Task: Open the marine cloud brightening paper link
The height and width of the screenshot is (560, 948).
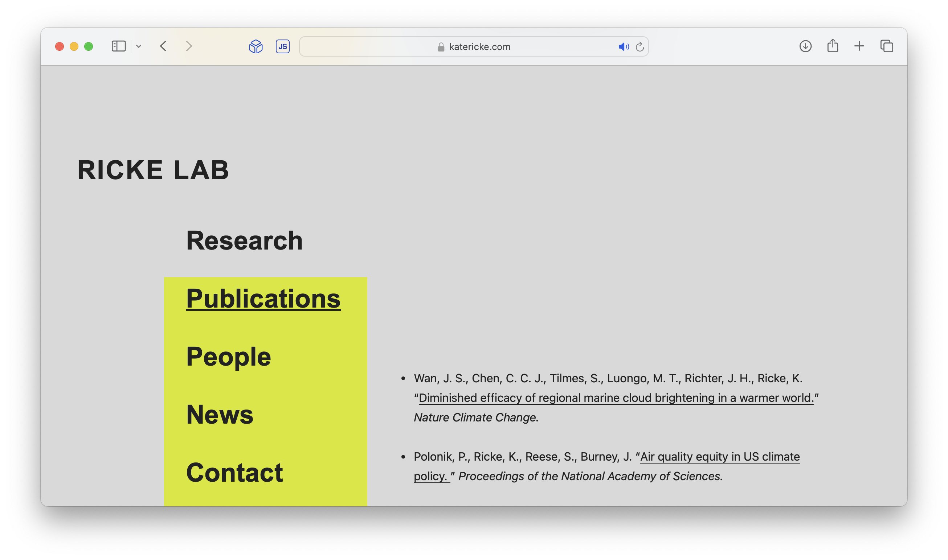Action: 616,398
